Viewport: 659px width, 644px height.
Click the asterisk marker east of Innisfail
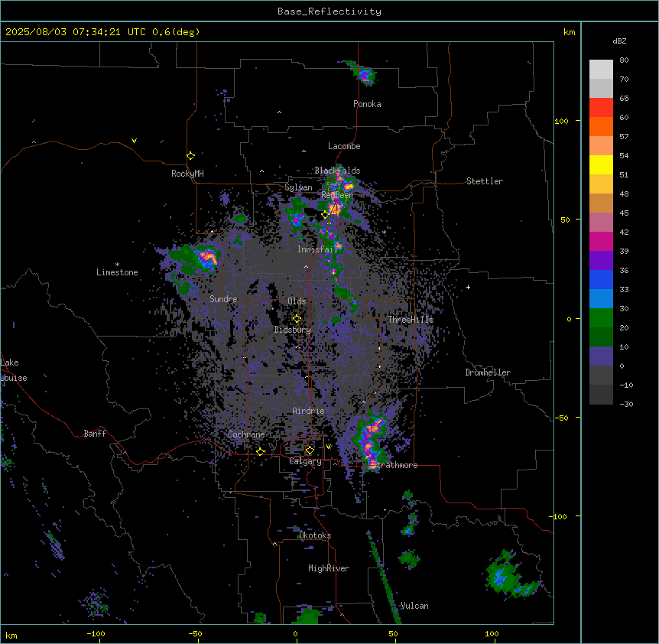[384, 232]
